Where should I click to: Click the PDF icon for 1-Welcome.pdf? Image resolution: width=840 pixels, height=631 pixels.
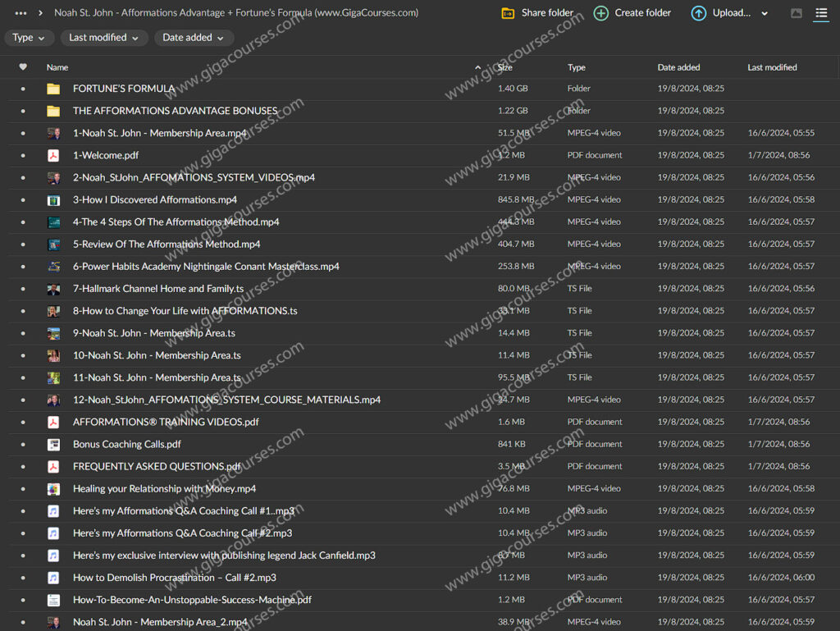tap(53, 155)
